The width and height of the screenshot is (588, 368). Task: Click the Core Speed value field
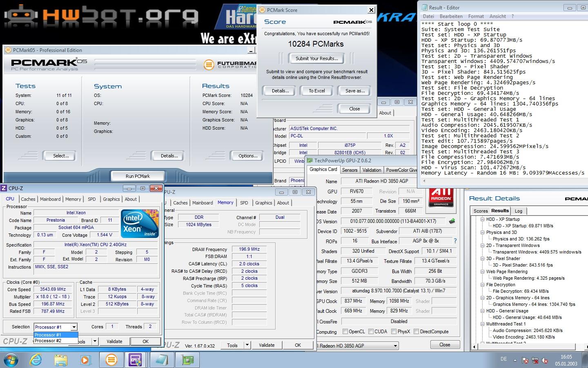pos(53,289)
